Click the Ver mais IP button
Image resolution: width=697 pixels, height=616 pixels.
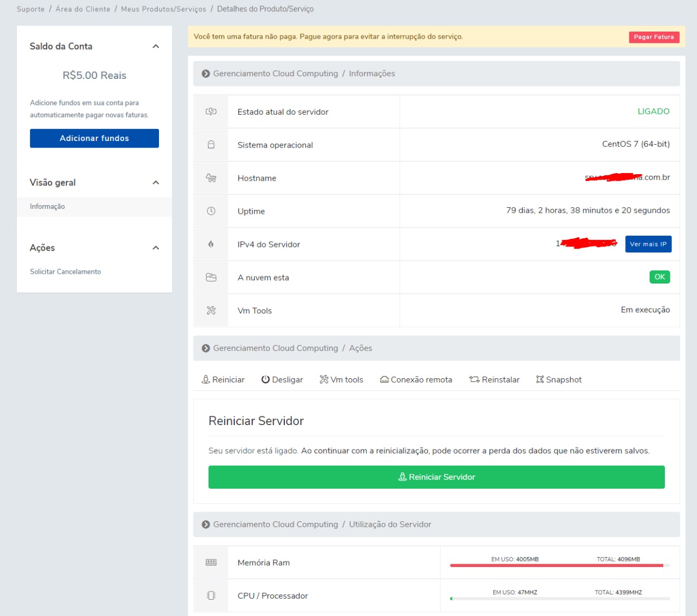coord(648,244)
